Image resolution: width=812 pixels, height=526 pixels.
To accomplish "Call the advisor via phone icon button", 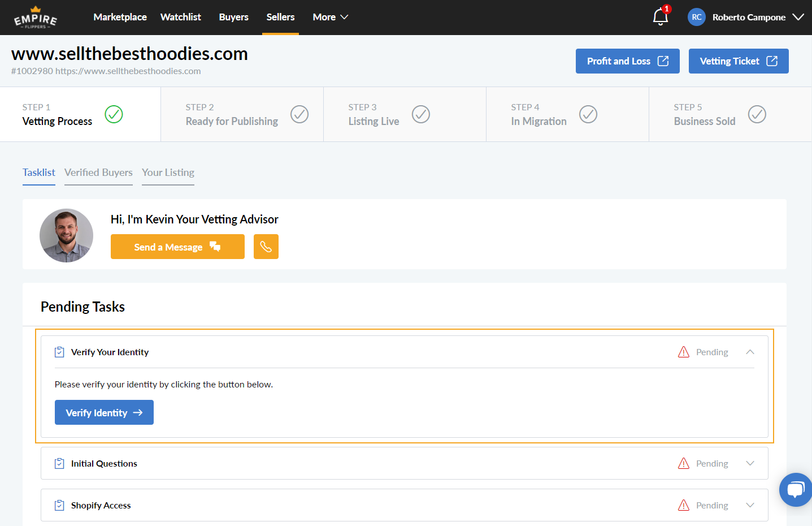I will 266,247.
